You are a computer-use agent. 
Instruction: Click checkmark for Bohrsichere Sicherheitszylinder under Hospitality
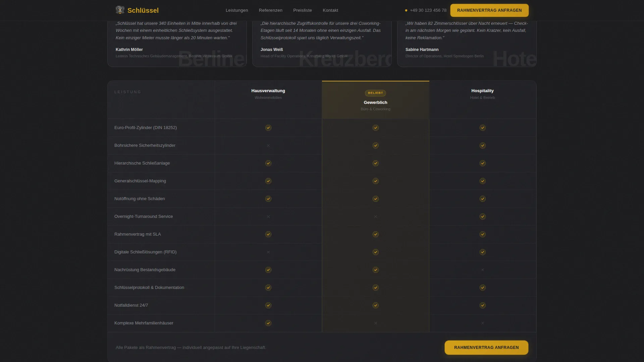(483, 145)
